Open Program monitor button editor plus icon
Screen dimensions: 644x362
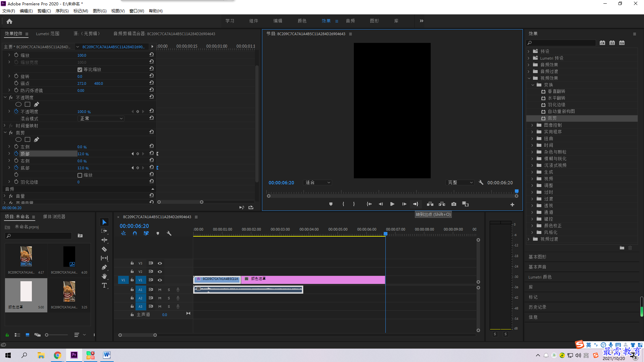(x=512, y=204)
